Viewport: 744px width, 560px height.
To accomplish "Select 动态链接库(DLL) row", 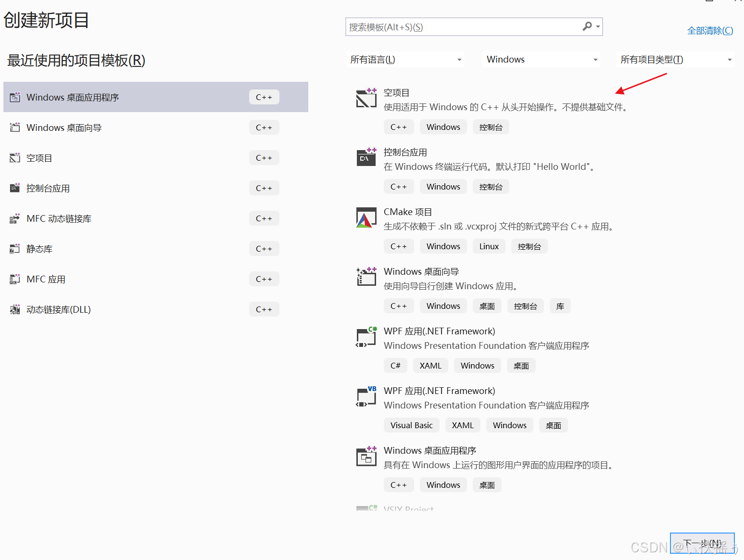I will coord(156,309).
